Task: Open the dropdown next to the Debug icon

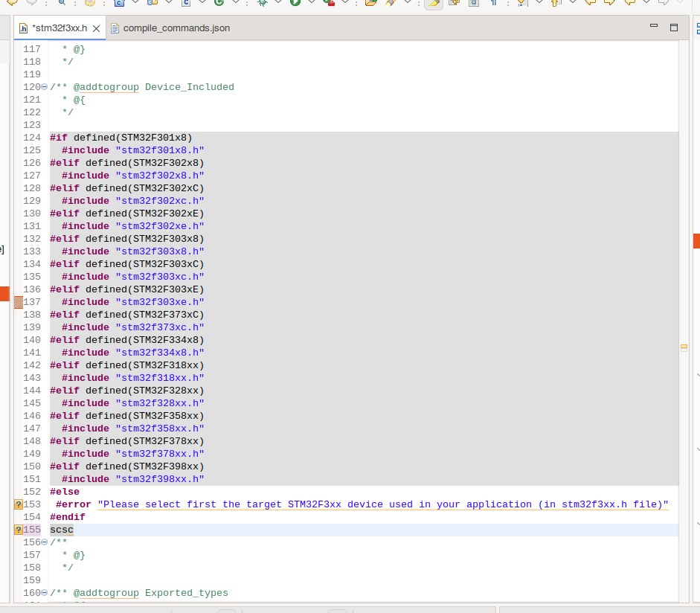Action: click(278, 2)
